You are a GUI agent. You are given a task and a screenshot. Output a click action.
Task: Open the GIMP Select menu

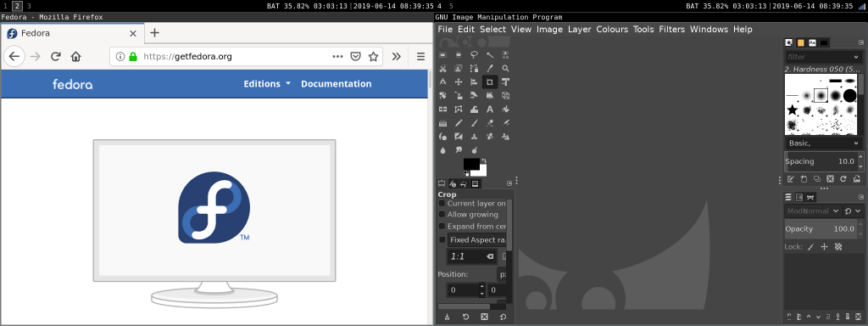click(492, 30)
